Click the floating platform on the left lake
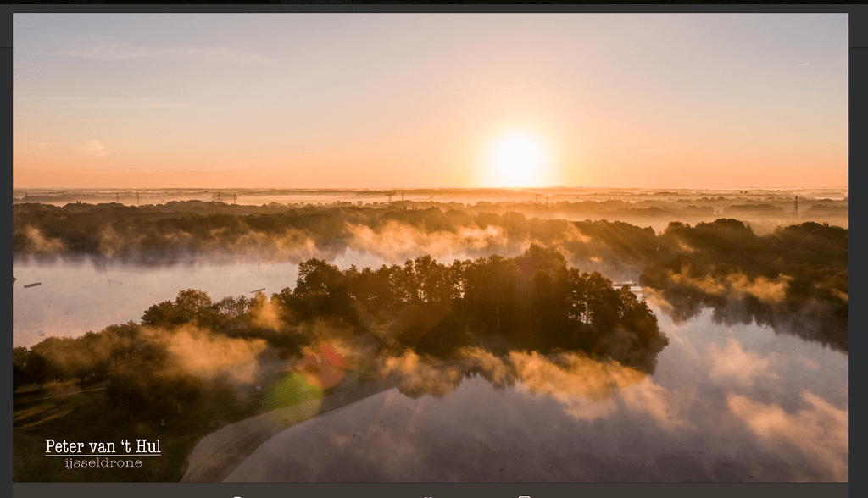Screen dimensions: 868x498 pos(33,285)
